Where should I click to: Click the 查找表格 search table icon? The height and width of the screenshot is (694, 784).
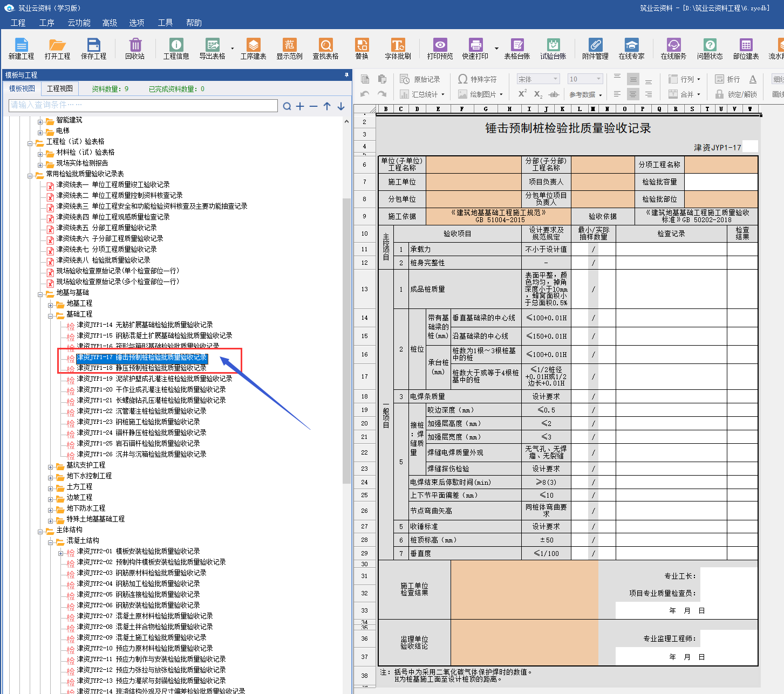click(x=326, y=49)
